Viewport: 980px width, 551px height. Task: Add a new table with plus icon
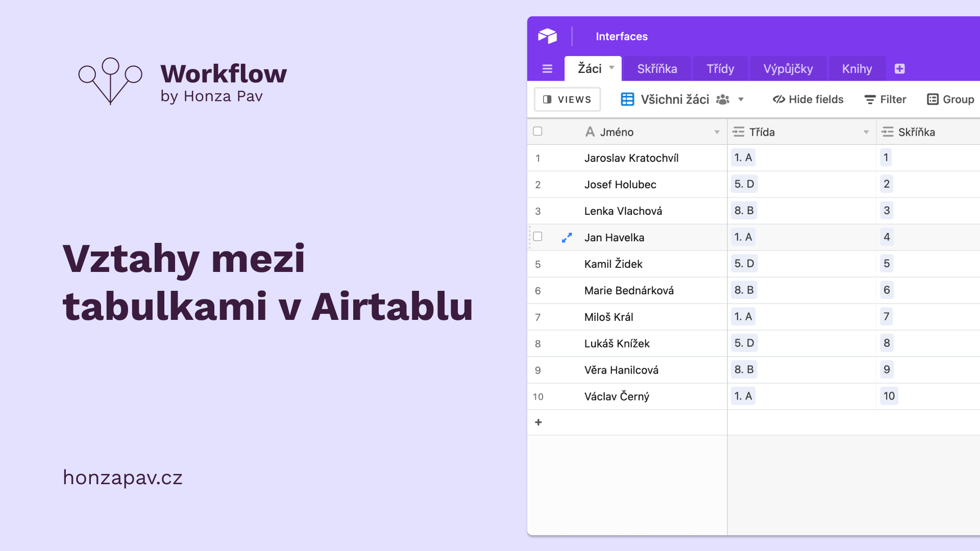(900, 69)
